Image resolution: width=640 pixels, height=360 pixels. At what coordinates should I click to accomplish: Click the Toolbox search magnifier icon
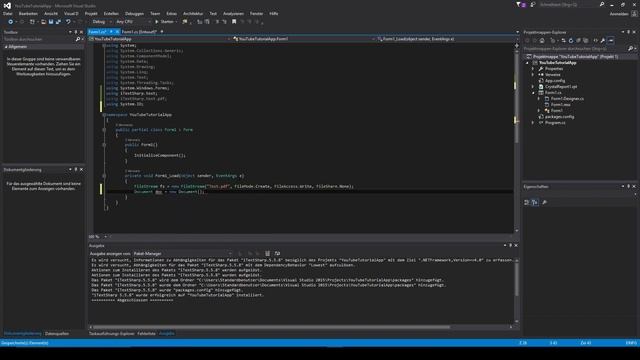78,39
